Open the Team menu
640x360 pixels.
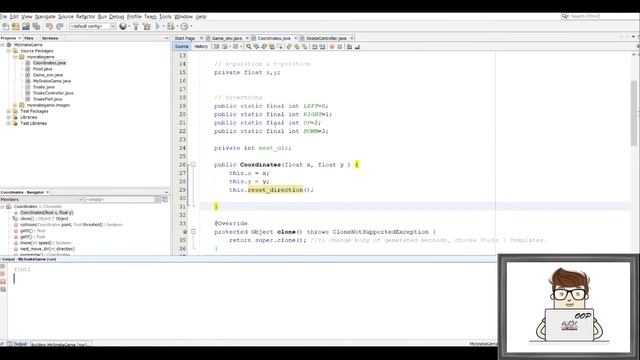150,16
